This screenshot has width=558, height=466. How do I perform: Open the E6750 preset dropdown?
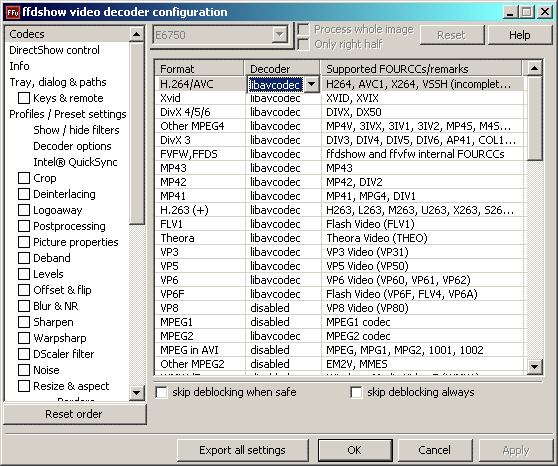(x=280, y=35)
